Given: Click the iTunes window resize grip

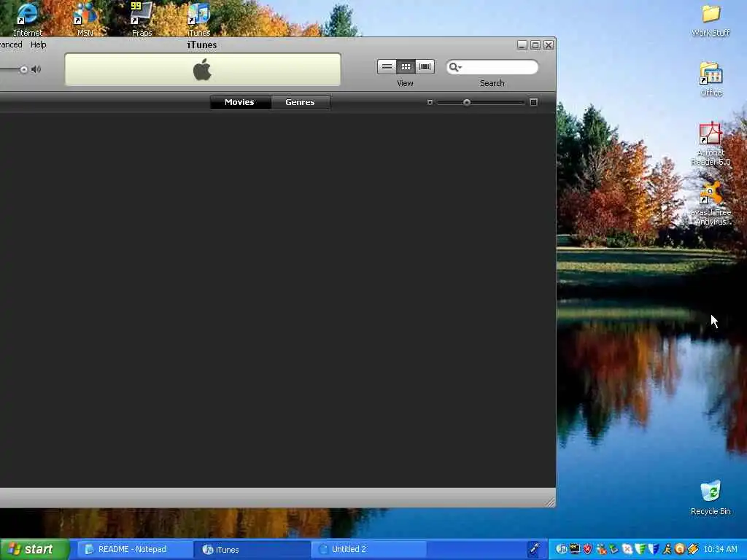Looking at the screenshot, I should click(550, 502).
